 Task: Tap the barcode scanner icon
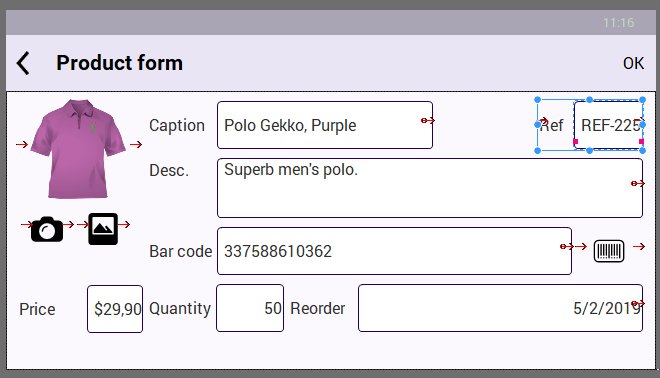pos(609,251)
